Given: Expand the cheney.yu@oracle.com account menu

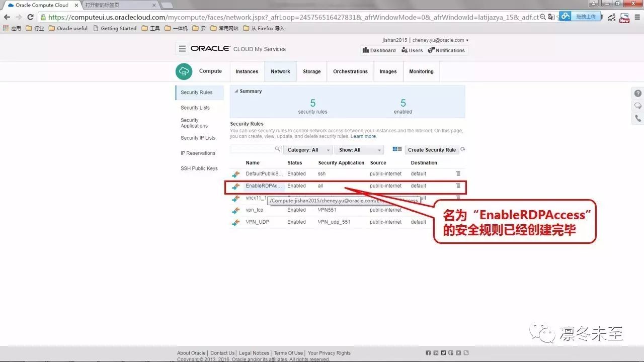Looking at the screenshot, I should pos(440,40).
